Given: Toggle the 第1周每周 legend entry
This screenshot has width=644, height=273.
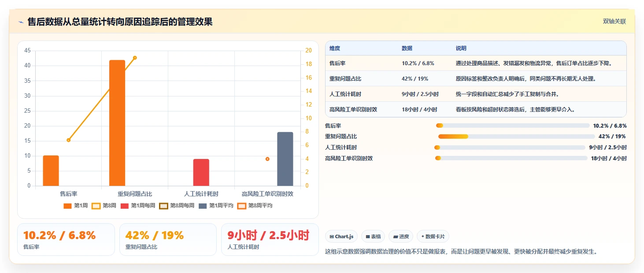Looking at the screenshot, I should 138,206.
